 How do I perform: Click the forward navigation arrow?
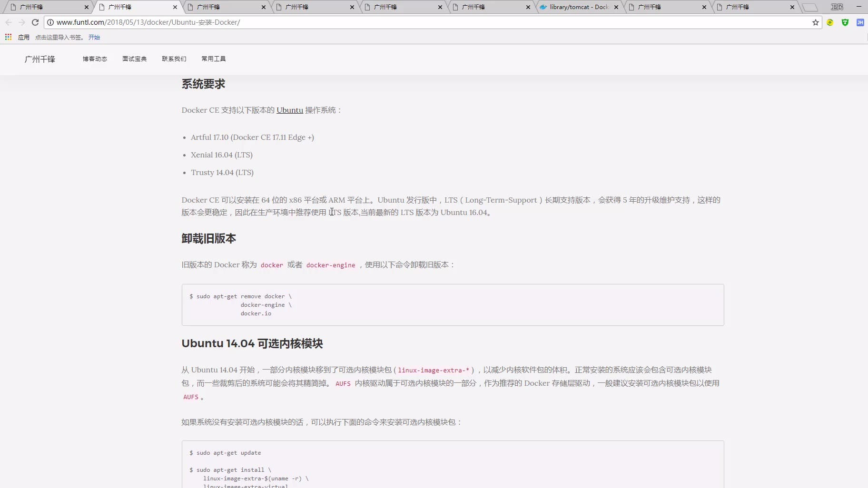coord(22,22)
